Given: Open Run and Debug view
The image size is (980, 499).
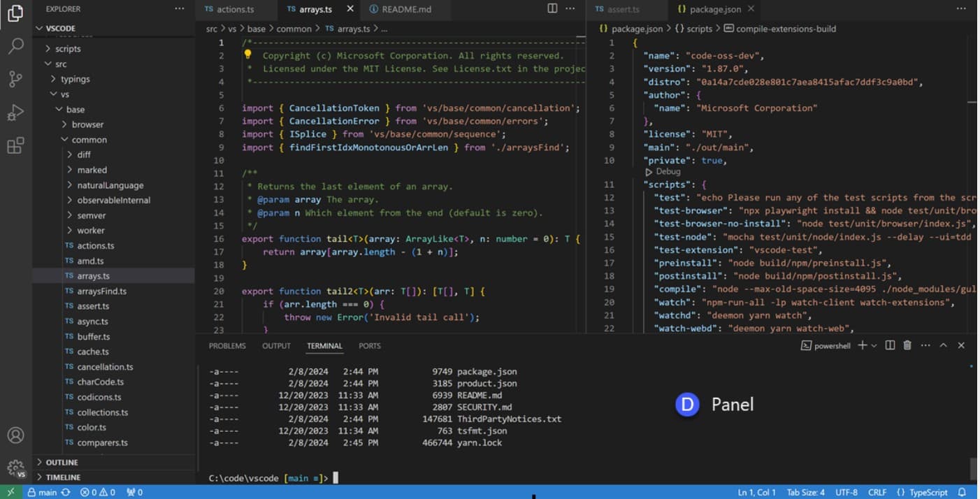Looking at the screenshot, I should tap(15, 113).
